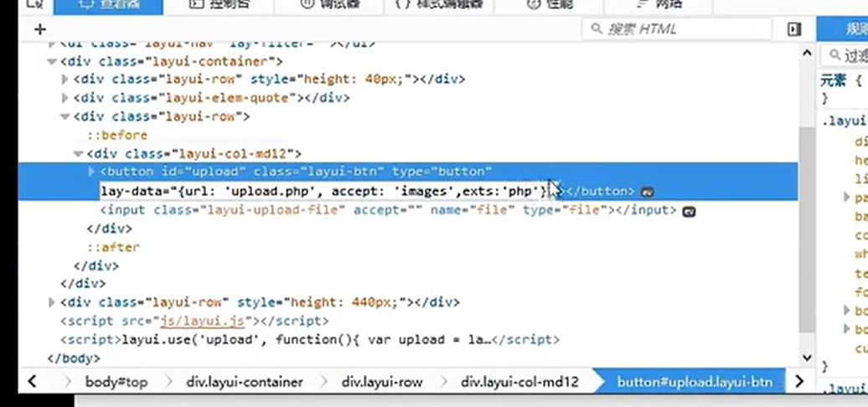Open event badge on the button element line

(647, 192)
